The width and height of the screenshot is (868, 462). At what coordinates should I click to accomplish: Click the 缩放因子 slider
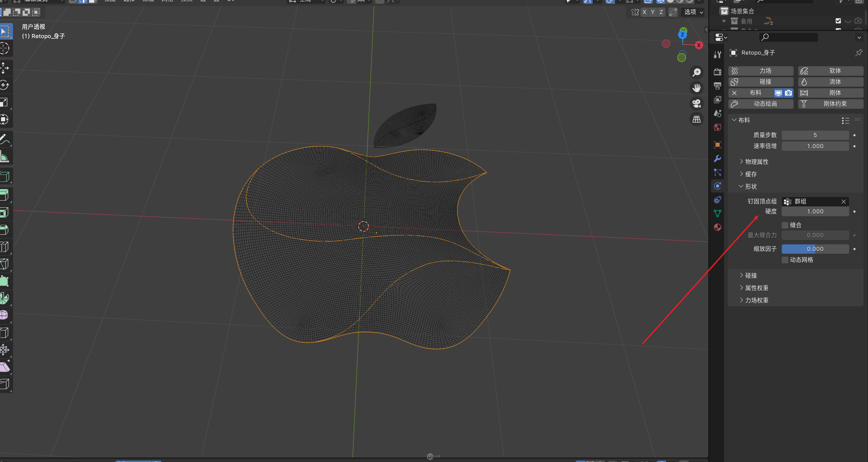[x=815, y=249]
